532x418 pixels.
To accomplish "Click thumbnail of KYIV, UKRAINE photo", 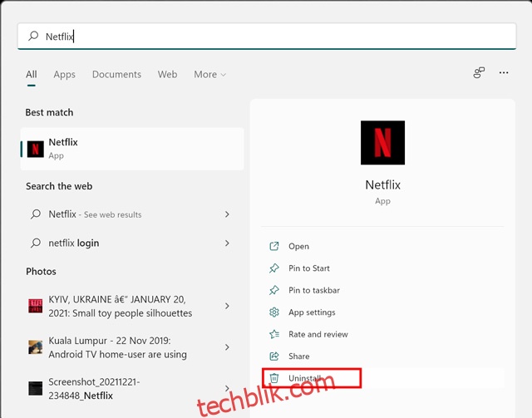I will 35,306.
